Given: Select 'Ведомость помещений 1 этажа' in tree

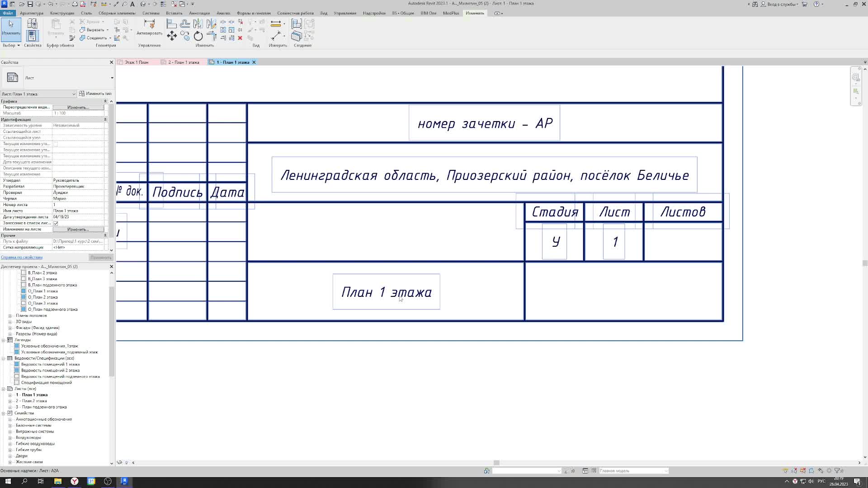Looking at the screenshot, I should (50, 365).
